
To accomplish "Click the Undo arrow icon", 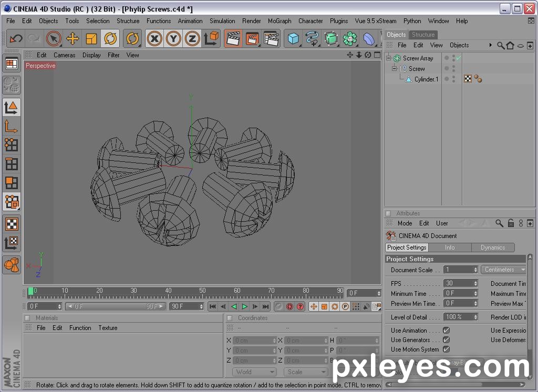I will [15, 38].
